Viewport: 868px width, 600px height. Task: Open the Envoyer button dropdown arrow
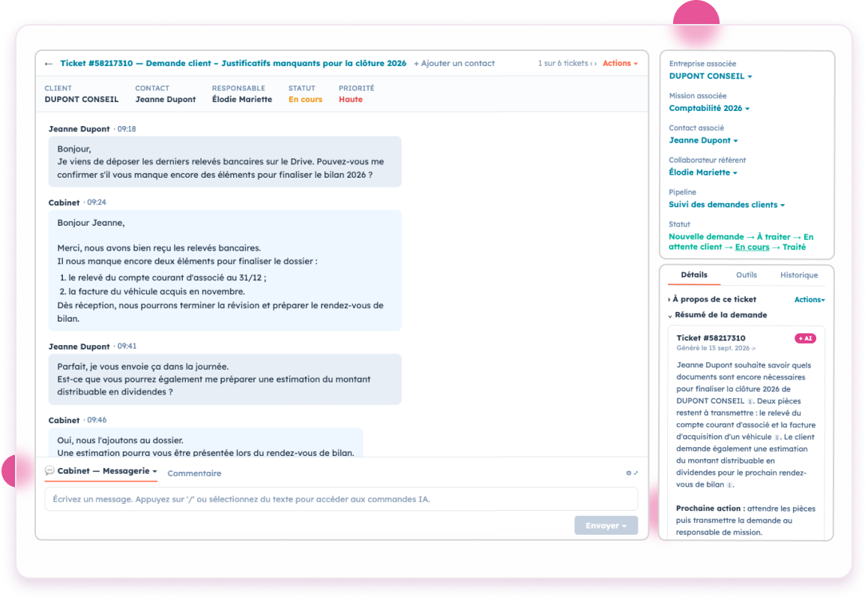click(x=624, y=526)
